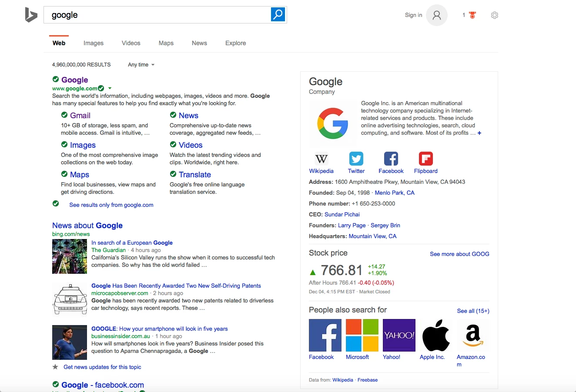This screenshot has width=576, height=392.
Task: Open the account avatar icon
Action: click(x=437, y=15)
